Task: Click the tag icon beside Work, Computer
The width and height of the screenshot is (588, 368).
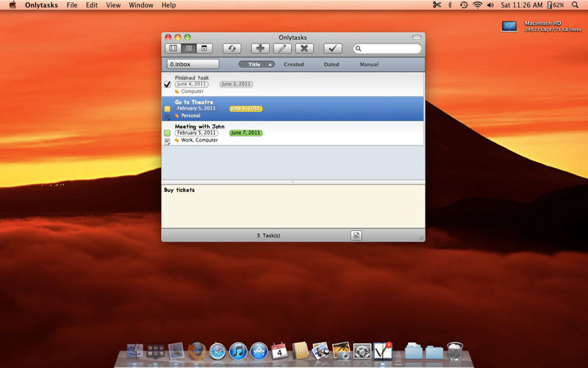Action: point(177,140)
